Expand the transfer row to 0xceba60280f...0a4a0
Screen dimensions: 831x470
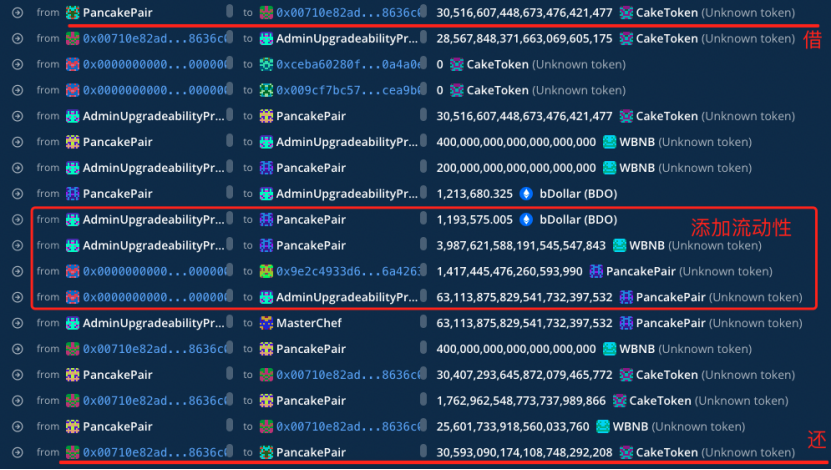pos(17,65)
